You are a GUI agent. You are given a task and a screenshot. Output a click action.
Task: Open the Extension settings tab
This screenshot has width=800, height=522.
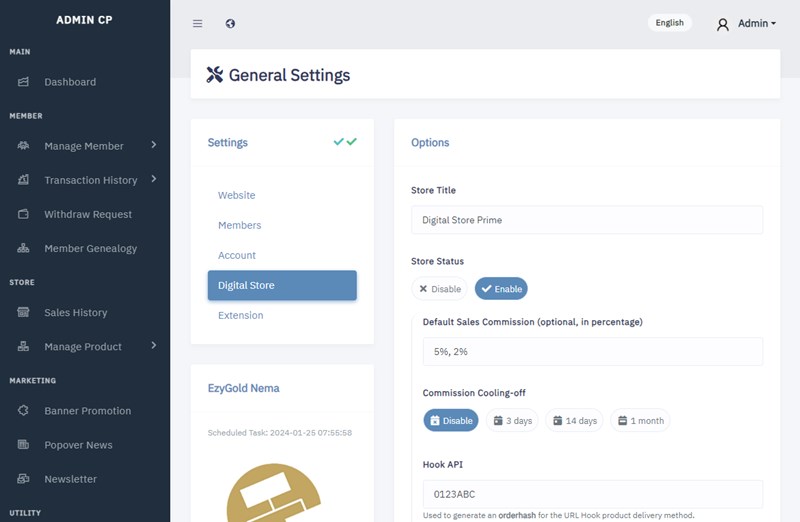coord(241,315)
